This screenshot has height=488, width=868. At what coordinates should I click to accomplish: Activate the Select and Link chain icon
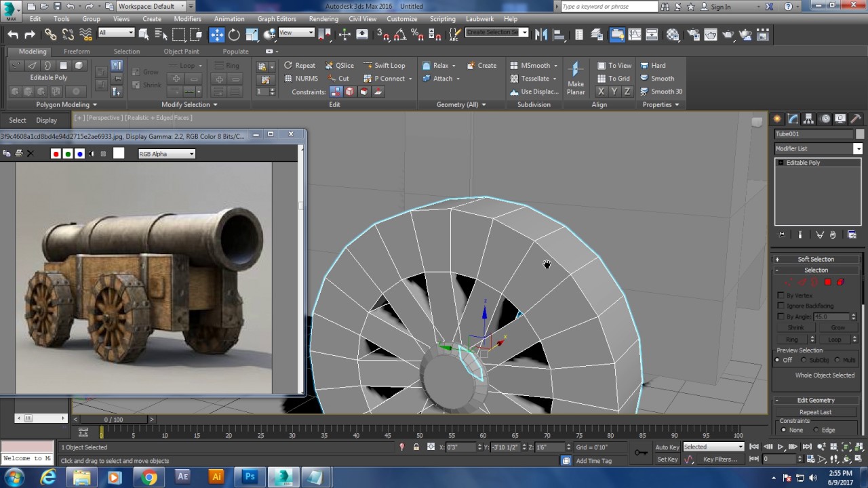coord(51,35)
